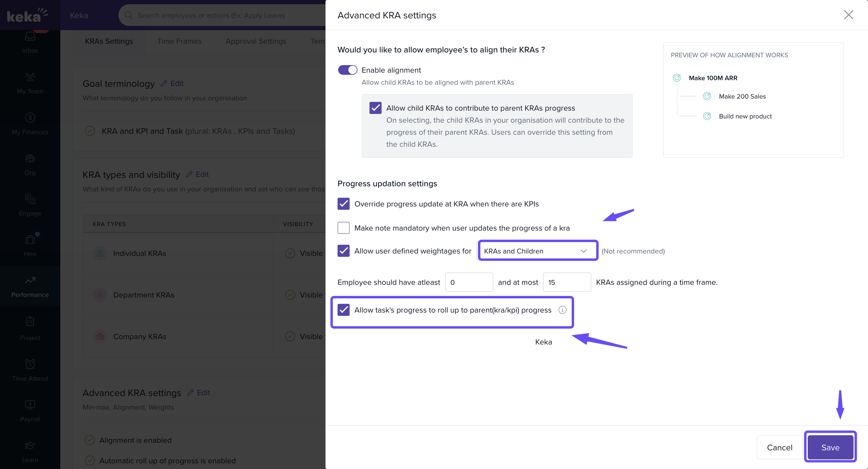Uncheck Allow task's progress to roll up
The height and width of the screenshot is (469, 868).
click(343, 310)
